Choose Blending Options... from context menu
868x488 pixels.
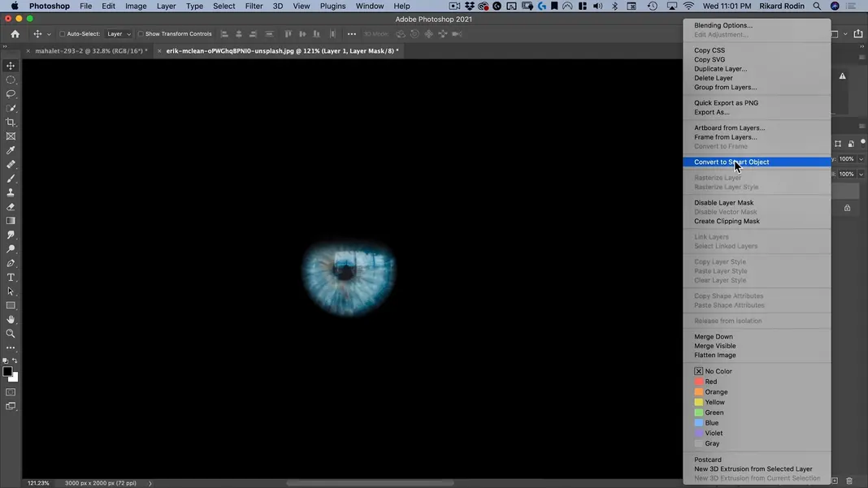pyautogui.click(x=723, y=25)
